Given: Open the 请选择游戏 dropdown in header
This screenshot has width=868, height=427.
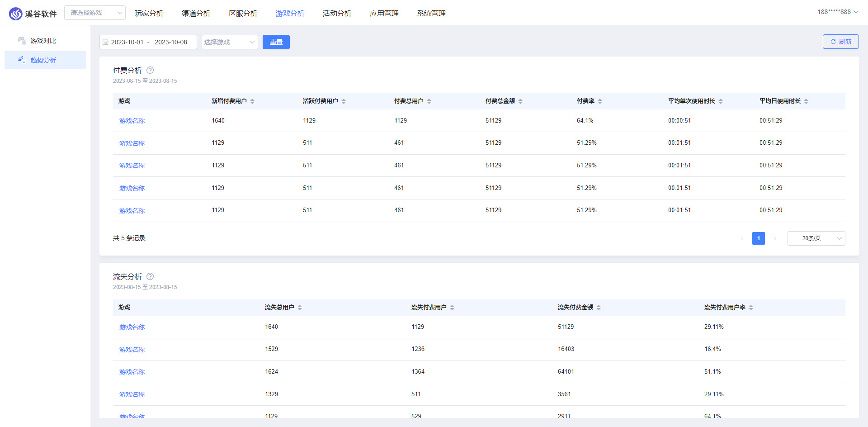Looking at the screenshot, I should [x=95, y=13].
